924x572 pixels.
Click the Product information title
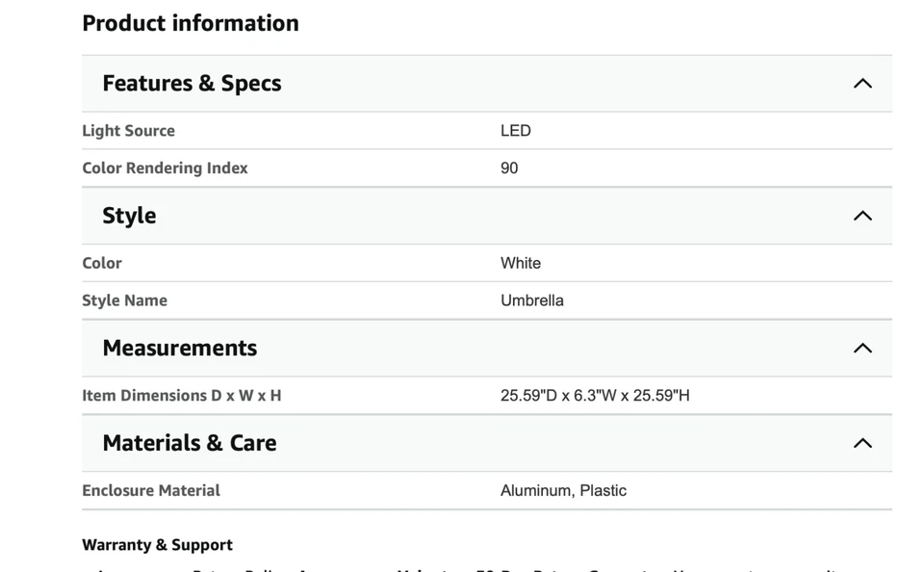click(x=191, y=23)
